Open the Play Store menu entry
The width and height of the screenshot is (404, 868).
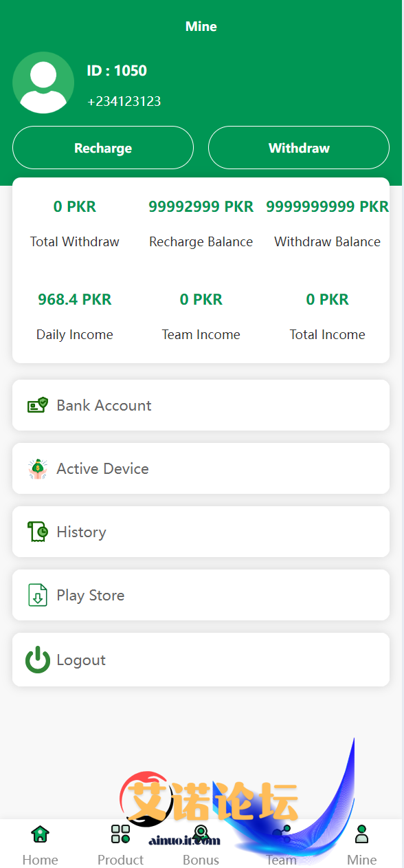(201, 595)
